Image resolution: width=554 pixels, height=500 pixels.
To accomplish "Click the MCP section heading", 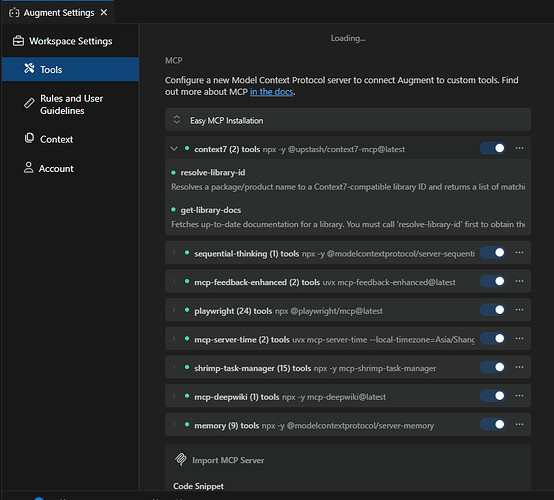I will point(173,60).
